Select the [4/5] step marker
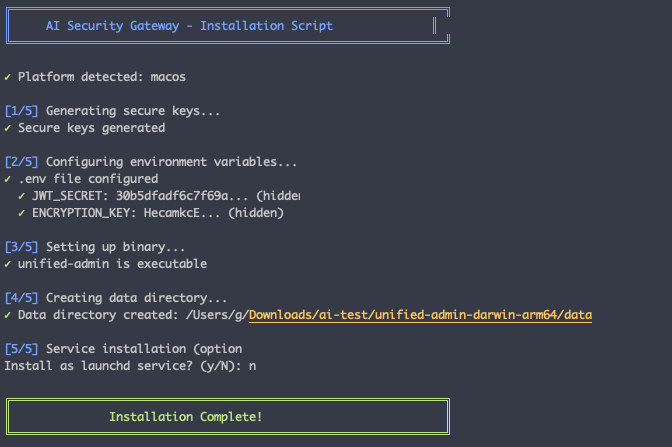The height and width of the screenshot is (447, 672). 22,298
